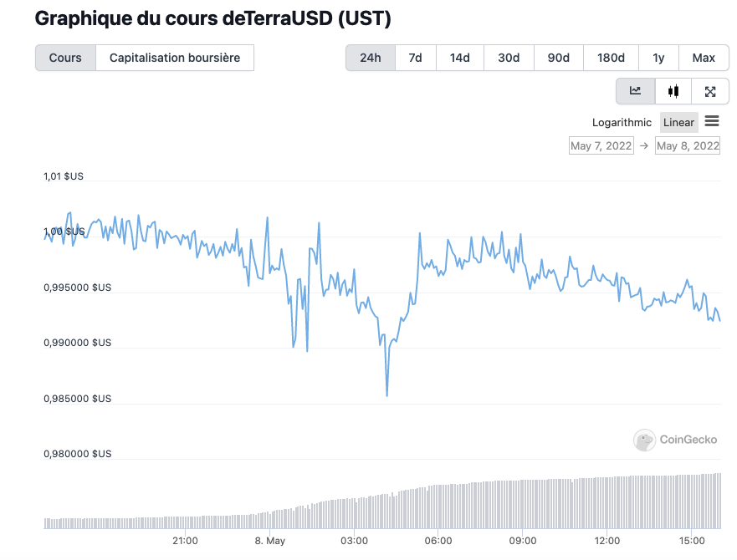Open start date field May 7, 2022

[x=601, y=145]
